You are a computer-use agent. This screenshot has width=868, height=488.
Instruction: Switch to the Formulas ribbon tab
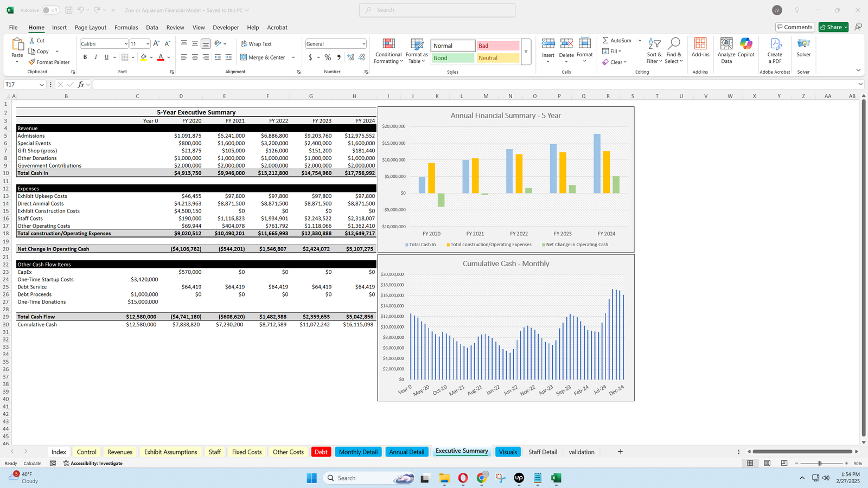126,28
